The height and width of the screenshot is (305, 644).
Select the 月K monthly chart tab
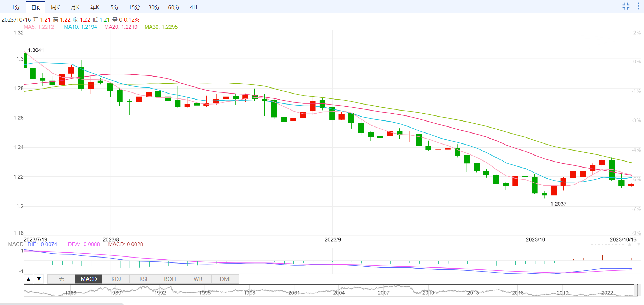coord(75,7)
